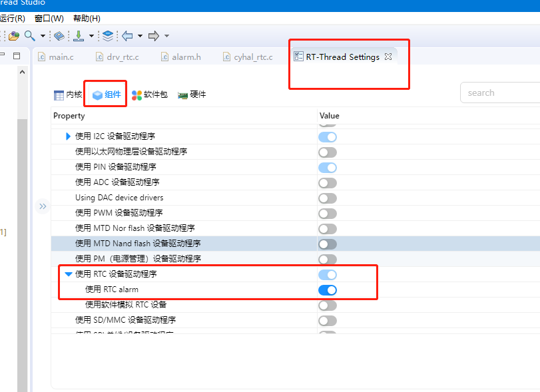Toggle the 使用软件模拟 RTC 设备 switch
The width and height of the screenshot is (540, 392).
pyautogui.click(x=328, y=305)
